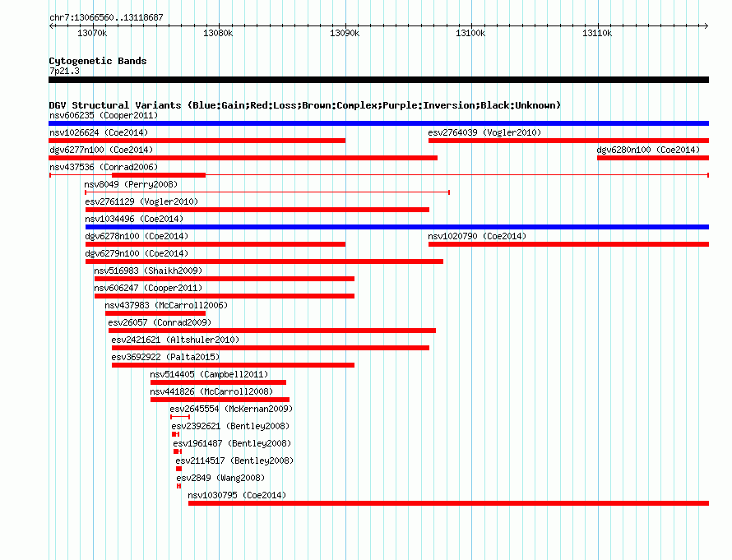Click the red bar under nsv1026624
The height and width of the screenshot is (560, 732).
click(197, 141)
